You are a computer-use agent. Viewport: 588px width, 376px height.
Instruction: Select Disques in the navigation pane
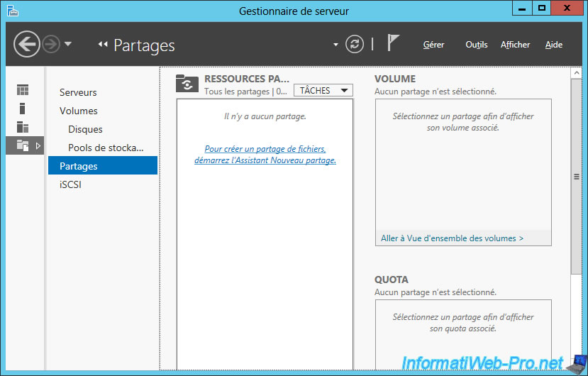pyautogui.click(x=85, y=129)
